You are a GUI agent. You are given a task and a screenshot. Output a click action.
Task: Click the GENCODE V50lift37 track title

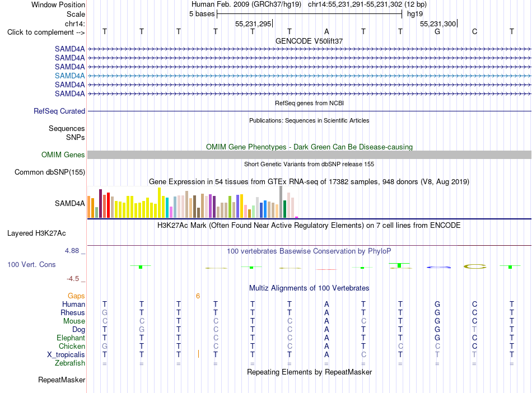pos(309,41)
